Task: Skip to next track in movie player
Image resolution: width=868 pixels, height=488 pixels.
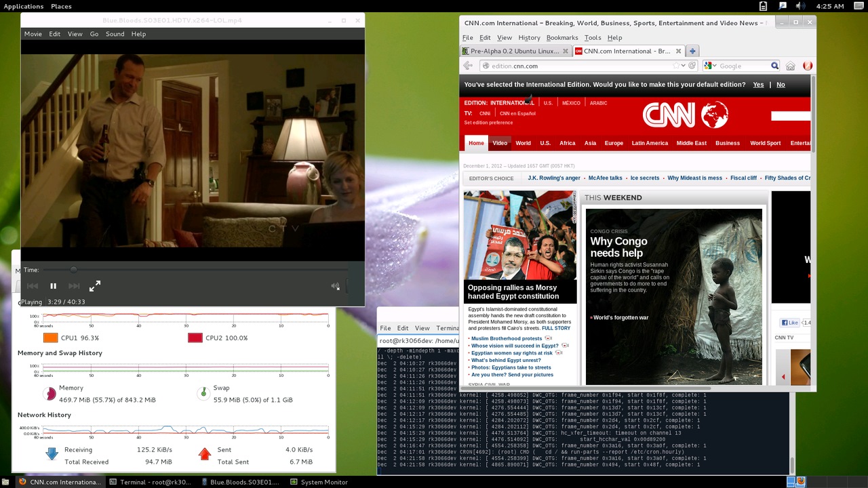Action: [x=74, y=286]
